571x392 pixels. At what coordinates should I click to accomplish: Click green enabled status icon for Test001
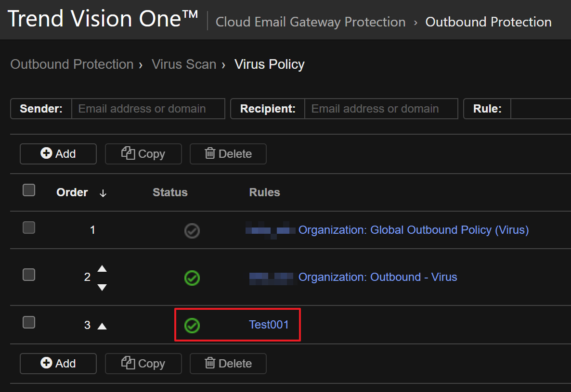[192, 326]
